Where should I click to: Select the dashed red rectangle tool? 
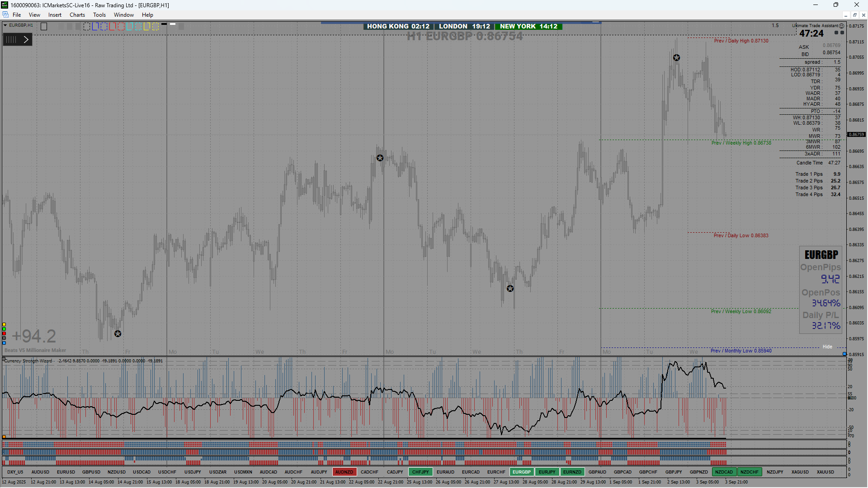tap(121, 27)
